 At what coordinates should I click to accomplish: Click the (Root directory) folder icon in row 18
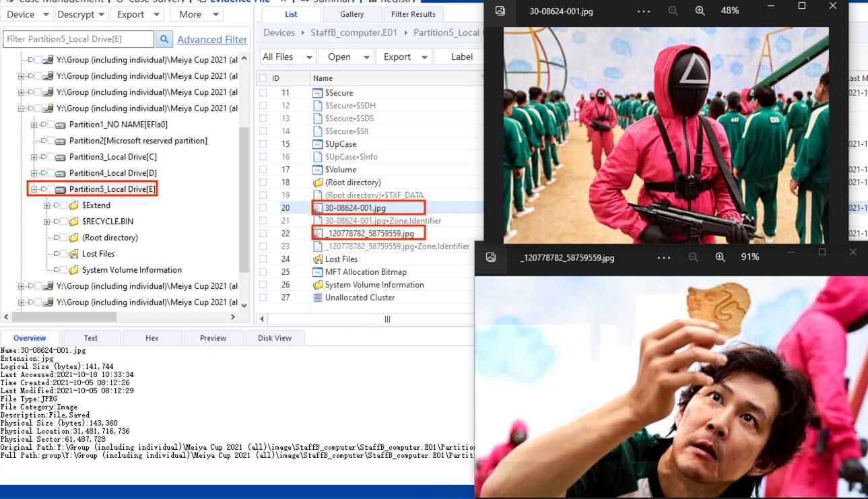coord(318,182)
